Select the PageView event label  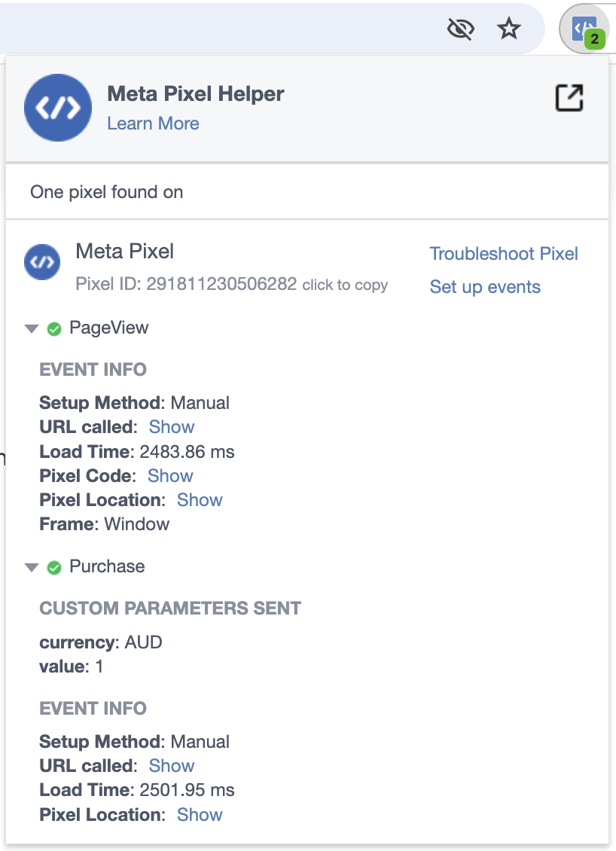(109, 328)
